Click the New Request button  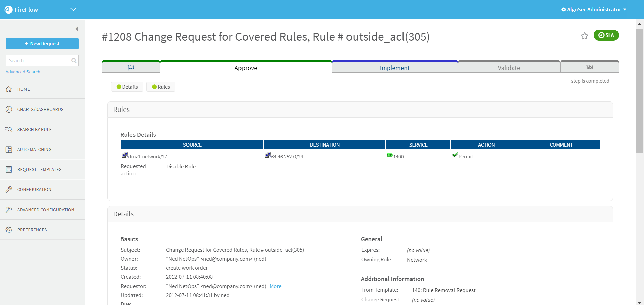point(42,44)
